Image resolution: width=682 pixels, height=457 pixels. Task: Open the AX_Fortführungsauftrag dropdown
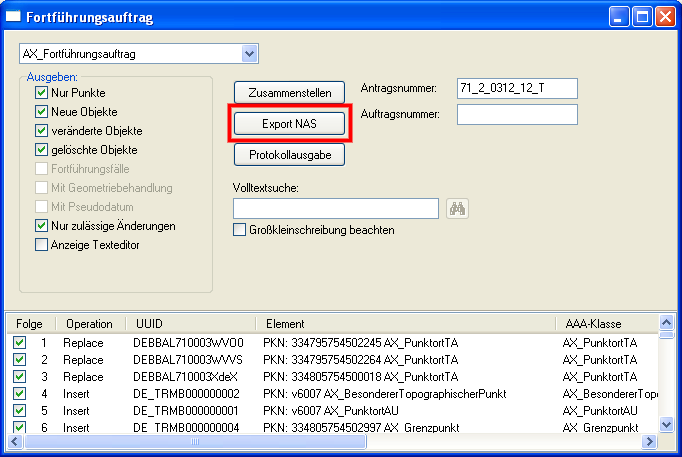point(249,53)
